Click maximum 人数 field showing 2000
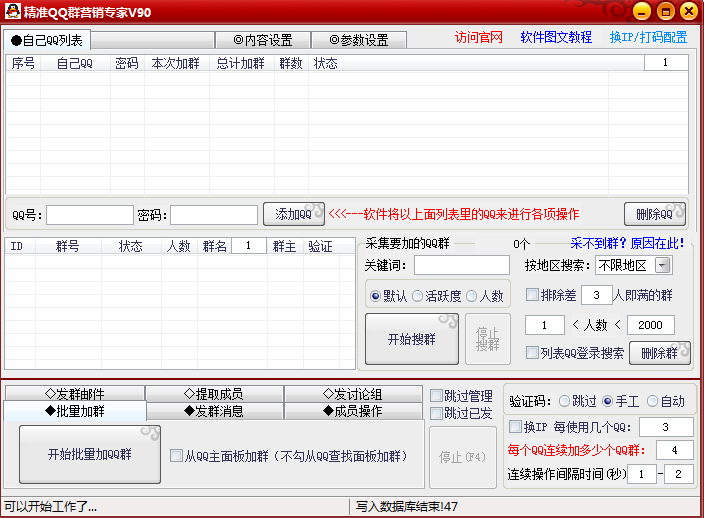 click(x=651, y=325)
